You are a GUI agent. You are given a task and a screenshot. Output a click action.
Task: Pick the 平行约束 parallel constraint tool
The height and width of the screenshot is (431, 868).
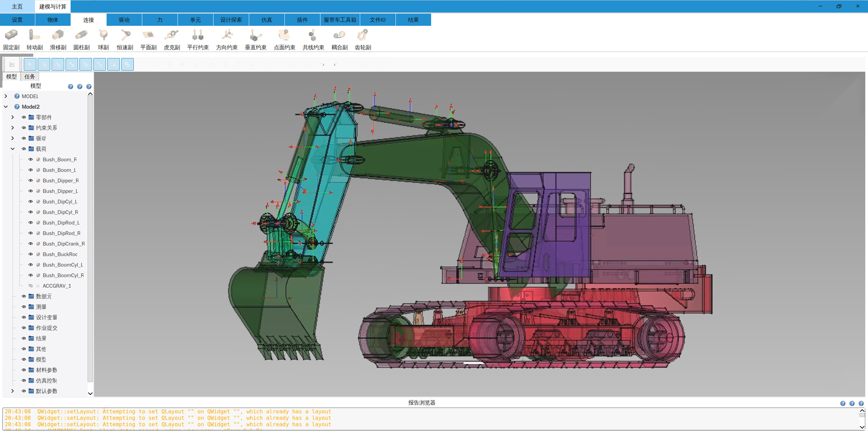[198, 39]
